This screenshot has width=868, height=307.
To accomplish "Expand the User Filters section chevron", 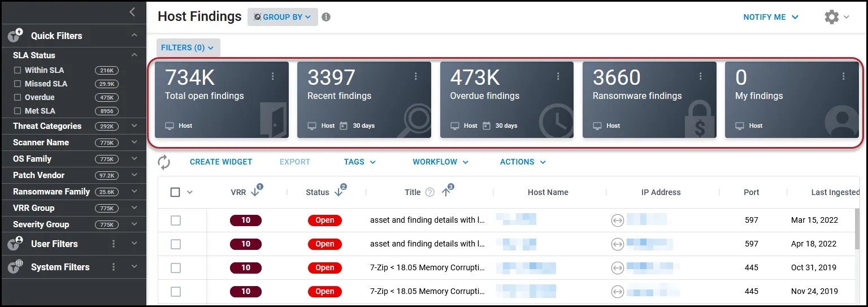I will coord(134,244).
